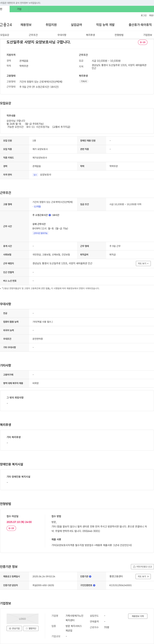This screenshot has width=154, height=644.
Task: Click the 12개월 contract period text
Action: point(37,207)
